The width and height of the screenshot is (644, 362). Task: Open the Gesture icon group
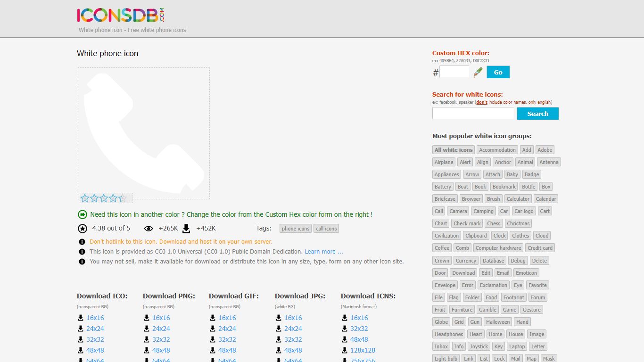pyautogui.click(x=531, y=310)
